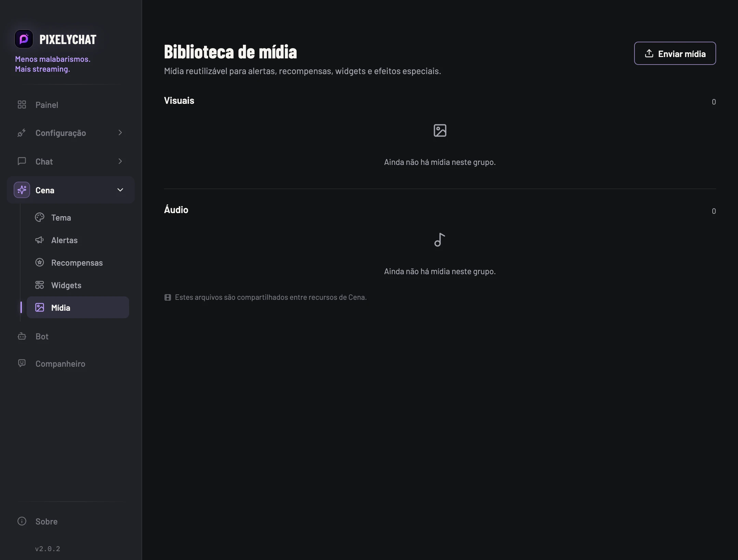Open Widgets via its layout icon

40,285
